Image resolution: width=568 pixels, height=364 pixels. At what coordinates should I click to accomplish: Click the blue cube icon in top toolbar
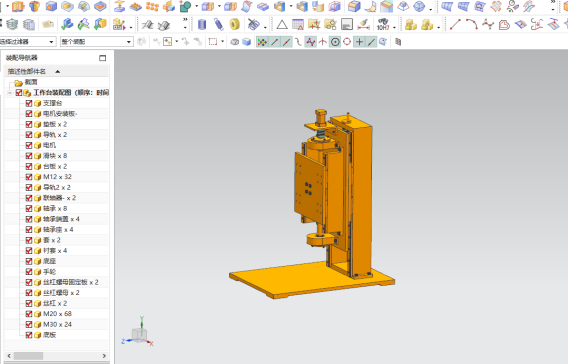click(51, 6)
